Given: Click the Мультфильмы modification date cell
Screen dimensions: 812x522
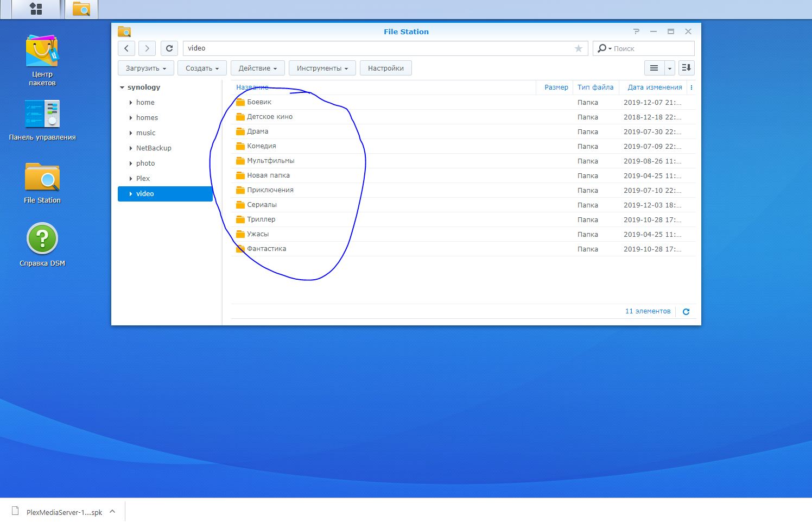Looking at the screenshot, I should coord(652,161).
